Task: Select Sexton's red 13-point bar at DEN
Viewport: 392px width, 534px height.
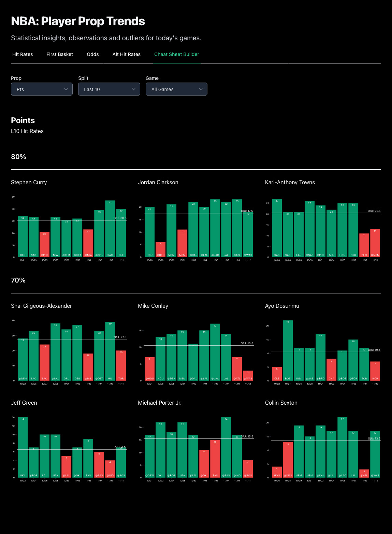Action: pyautogui.click(x=288, y=460)
